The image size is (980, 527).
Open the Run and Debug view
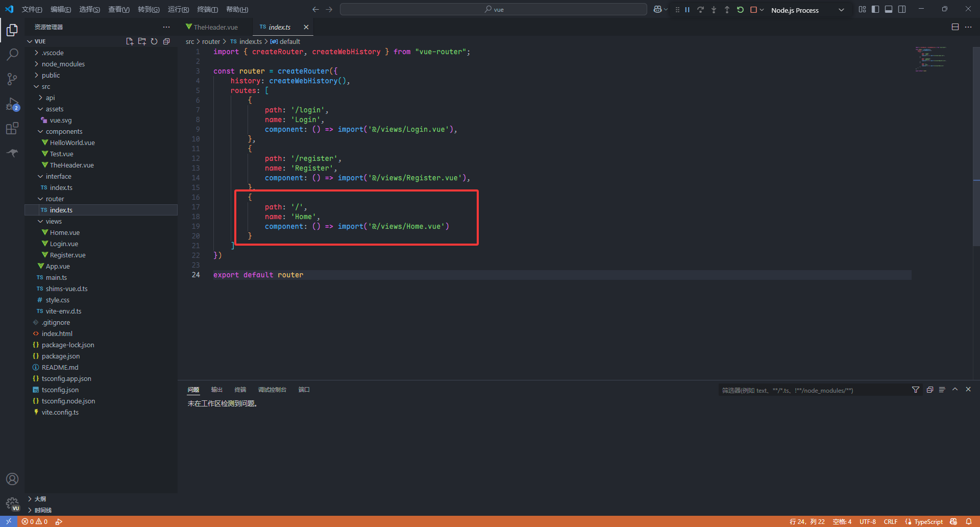click(x=12, y=104)
